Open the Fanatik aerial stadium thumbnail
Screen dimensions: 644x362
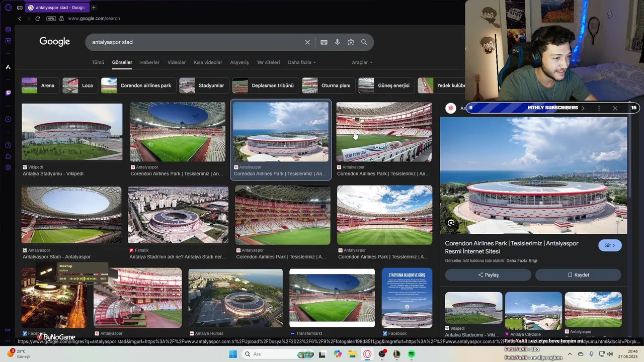[178, 215]
